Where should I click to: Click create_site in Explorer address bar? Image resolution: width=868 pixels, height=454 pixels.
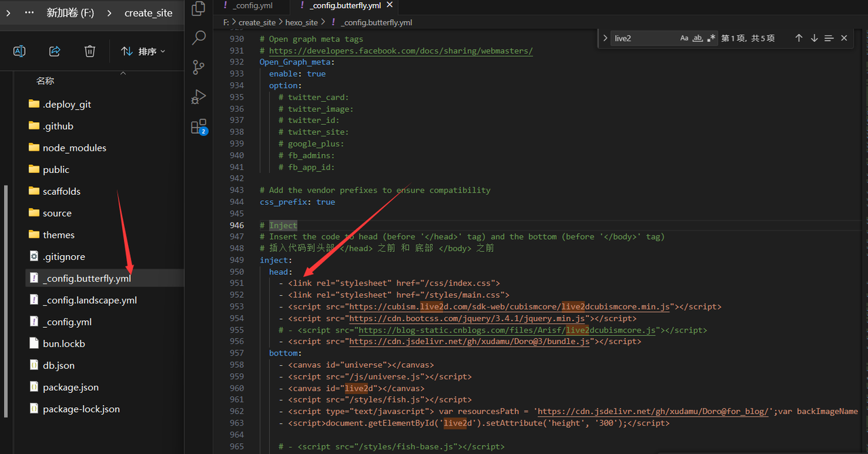tap(149, 12)
